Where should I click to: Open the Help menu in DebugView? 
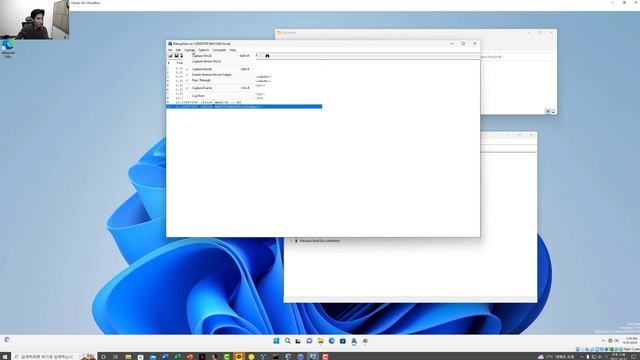click(232, 50)
